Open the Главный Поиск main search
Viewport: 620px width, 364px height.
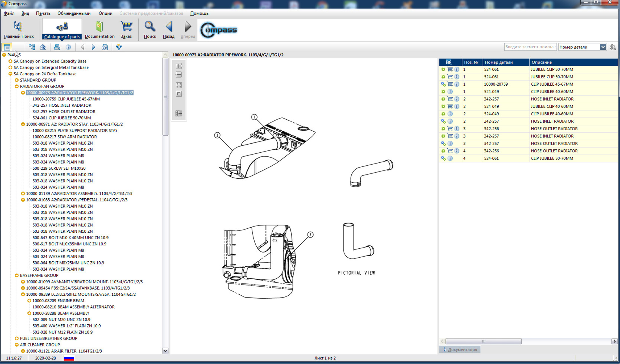pos(18,29)
